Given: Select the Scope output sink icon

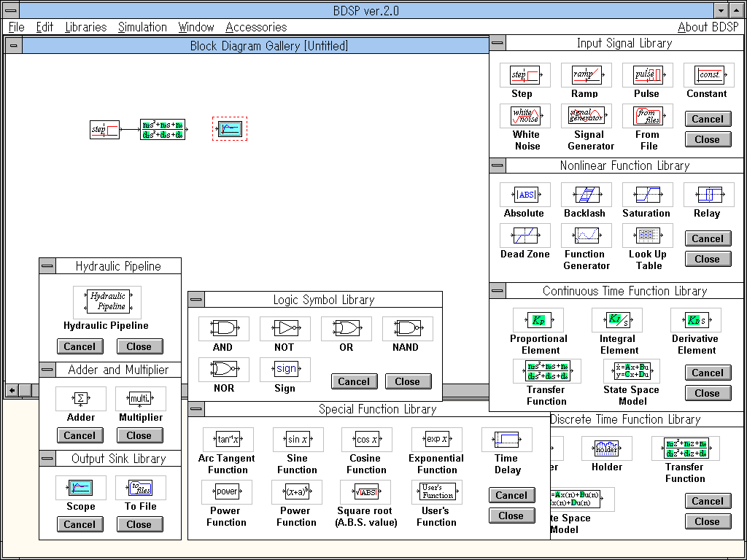Looking at the screenshot, I should tap(80, 488).
